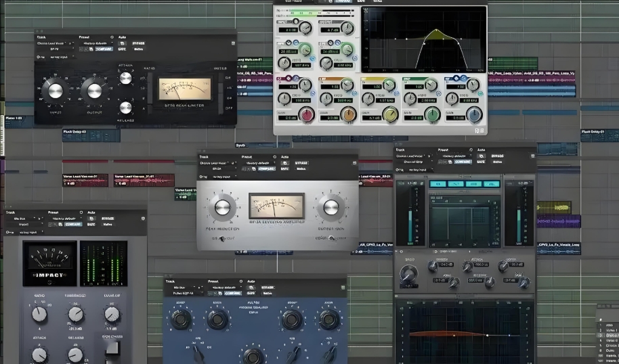
Task: Turn the EQ output gain knob
Action: click(347, 28)
